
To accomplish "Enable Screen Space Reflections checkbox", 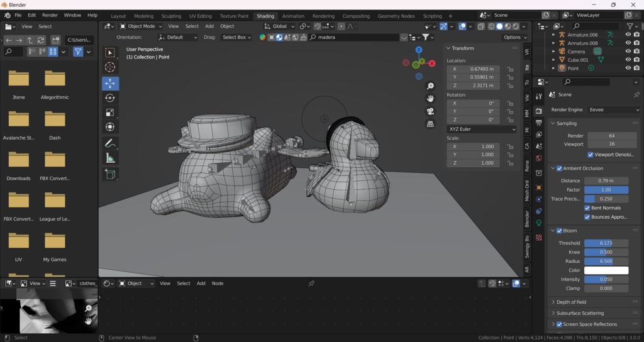I will pos(559,324).
